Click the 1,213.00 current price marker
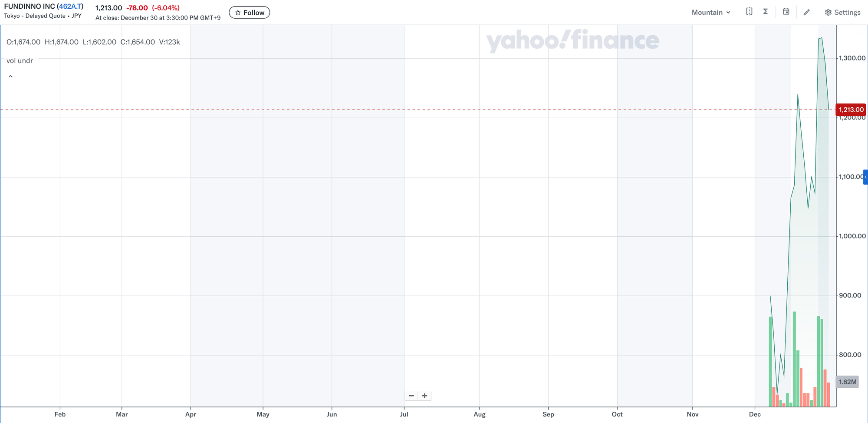The width and height of the screenshot is (868, 423). (851, 109)
